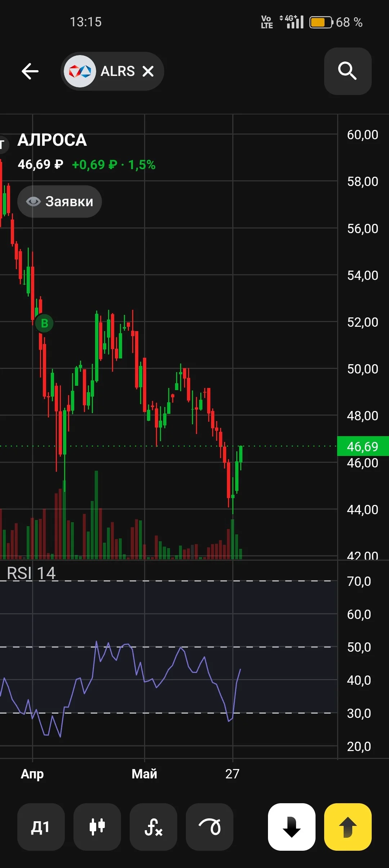This screenshot has width=389, height=868.
Task: Tap the 60,00 price axis label
Action: (363, 135)
